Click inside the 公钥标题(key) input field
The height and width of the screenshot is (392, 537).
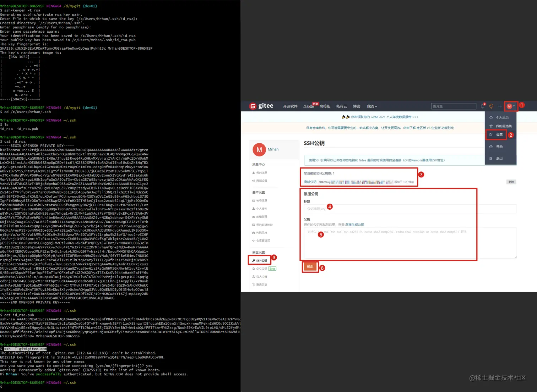pyautogui.click(x=408, y=209)
